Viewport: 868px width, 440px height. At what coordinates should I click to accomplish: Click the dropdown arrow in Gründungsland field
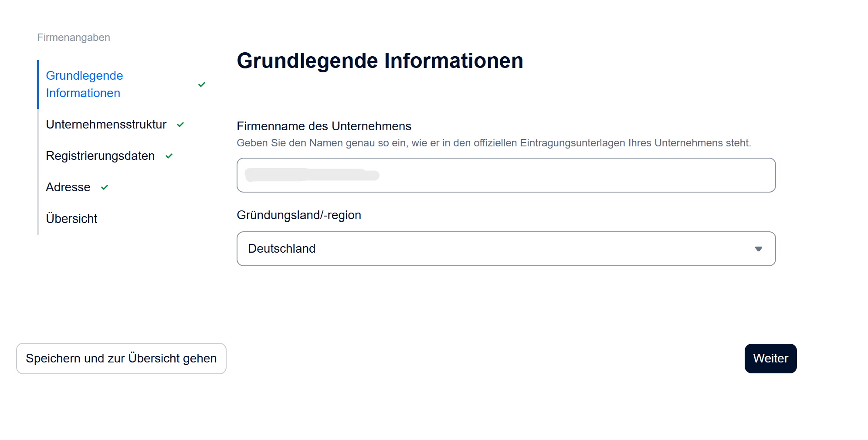[758, 249]
